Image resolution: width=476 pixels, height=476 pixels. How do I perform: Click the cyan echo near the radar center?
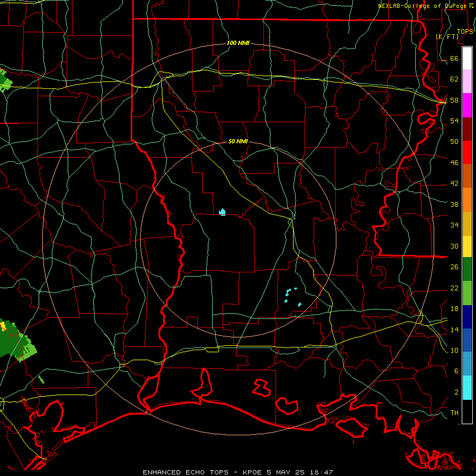click(222, 212)
